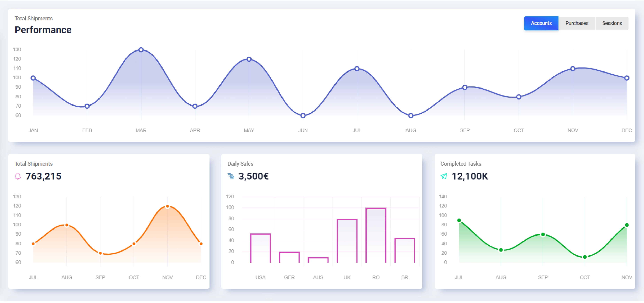Screen dimensions: 644x303
Task: Select the Accounts toggle button
Action: [541, 23]
